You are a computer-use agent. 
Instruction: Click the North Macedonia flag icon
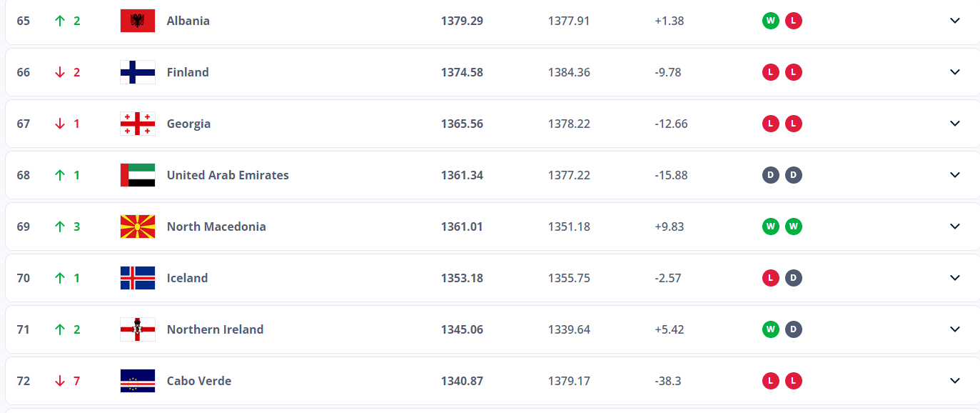(x=138, y=227)
